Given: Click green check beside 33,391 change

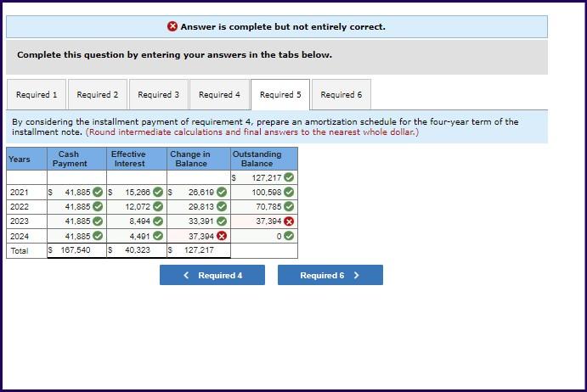Looking at the screenshot, I should [x=222, y=221].
